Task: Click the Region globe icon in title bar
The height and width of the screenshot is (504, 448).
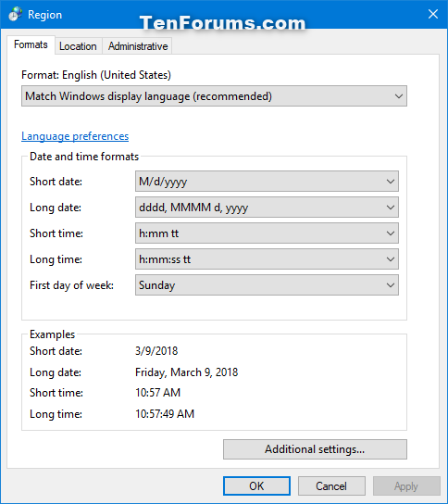Action: (15, 14)
